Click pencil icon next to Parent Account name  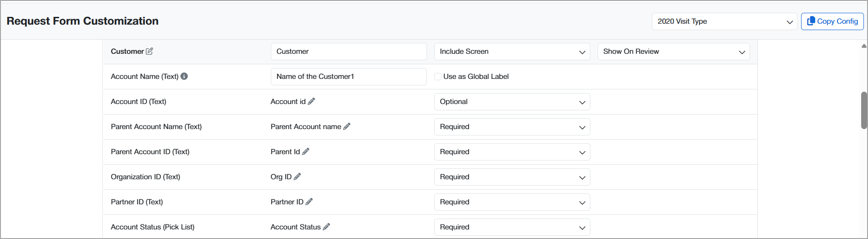[347, 126]
